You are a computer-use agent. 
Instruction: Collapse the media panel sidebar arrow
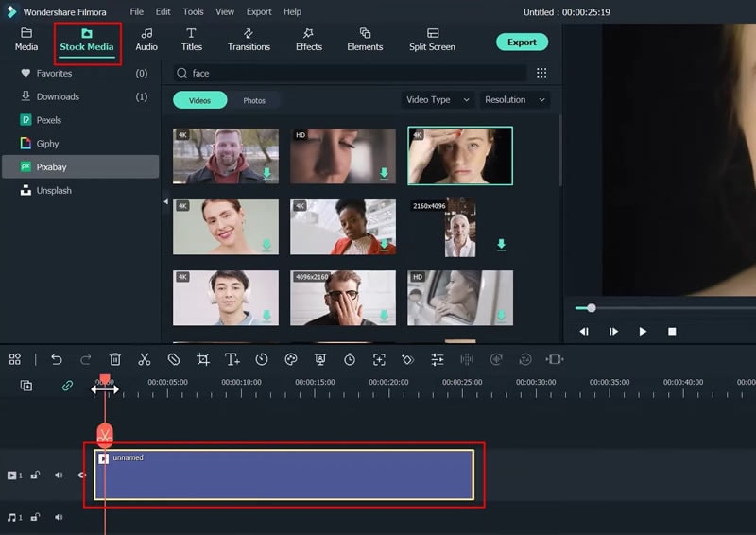pos(166,201)
